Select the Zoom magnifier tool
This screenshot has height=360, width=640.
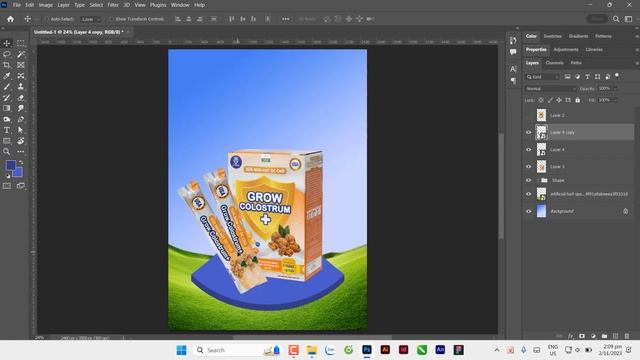[7, 151]
